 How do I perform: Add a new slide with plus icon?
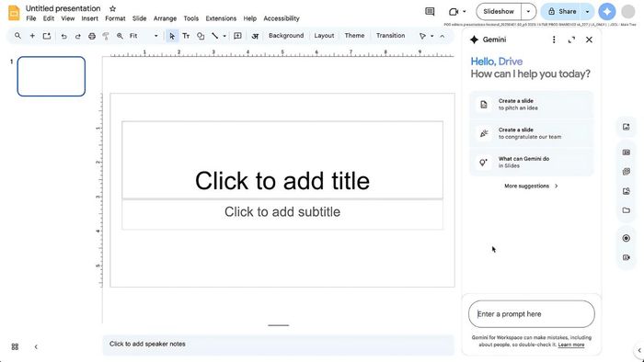(32, 36)
